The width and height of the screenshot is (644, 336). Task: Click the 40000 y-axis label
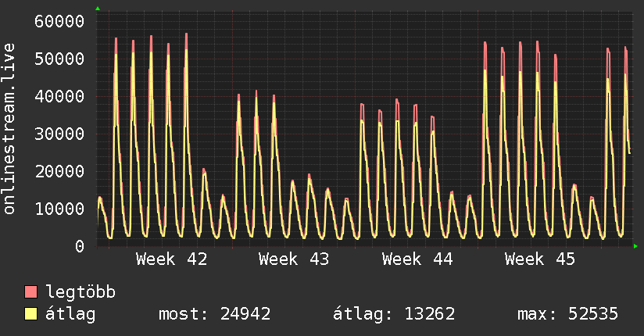[x=59, y=97]
